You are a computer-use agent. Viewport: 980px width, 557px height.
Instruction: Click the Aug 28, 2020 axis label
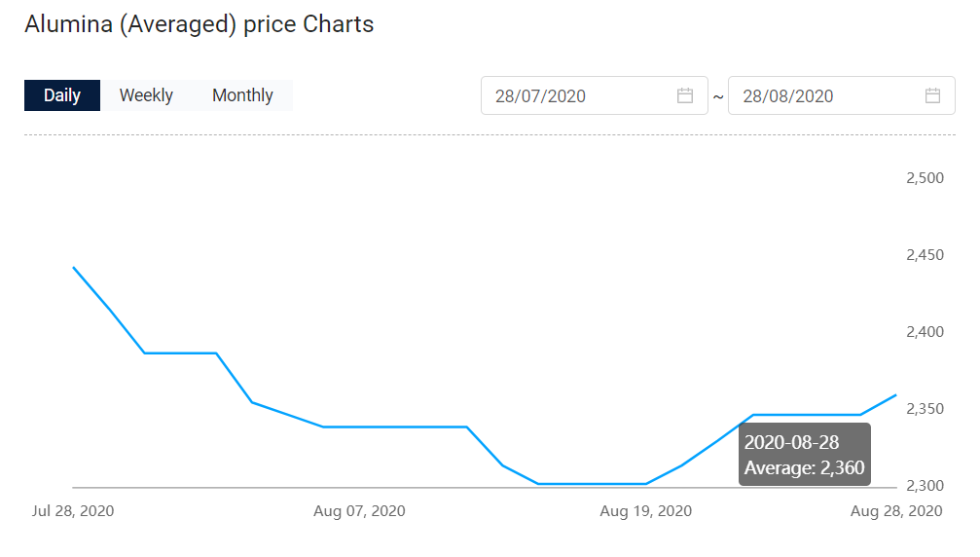tap(896, 510)
